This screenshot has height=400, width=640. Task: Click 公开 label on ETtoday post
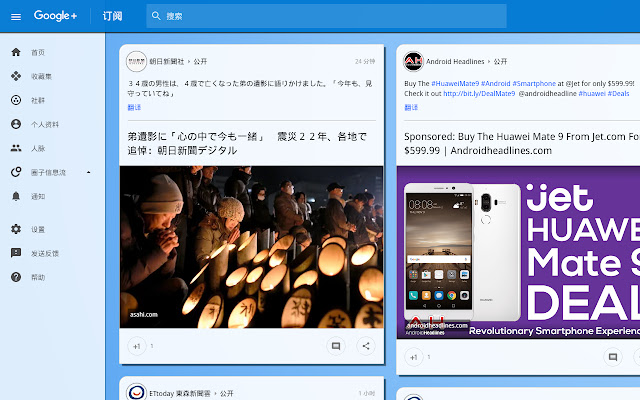point(227,394)
